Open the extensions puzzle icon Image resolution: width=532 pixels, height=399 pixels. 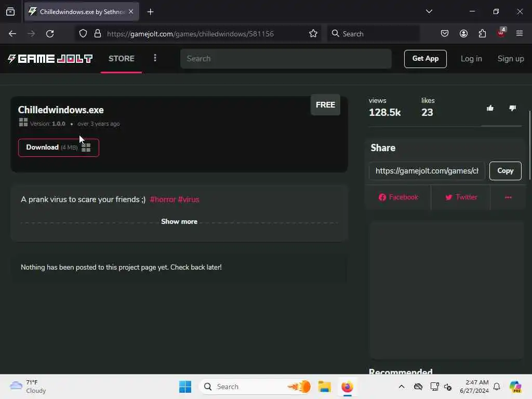click(x=482, y=34)
